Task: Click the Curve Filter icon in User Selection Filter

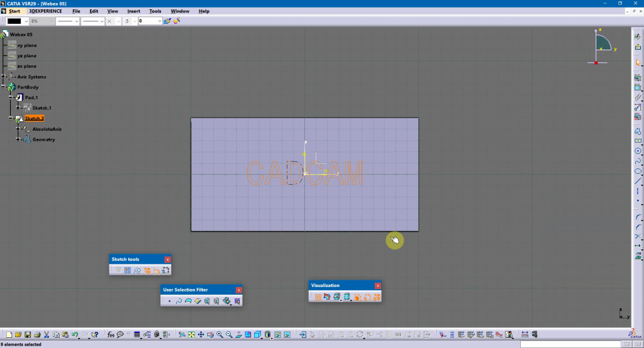Action: pyautogui.click(x=179, y=302)
